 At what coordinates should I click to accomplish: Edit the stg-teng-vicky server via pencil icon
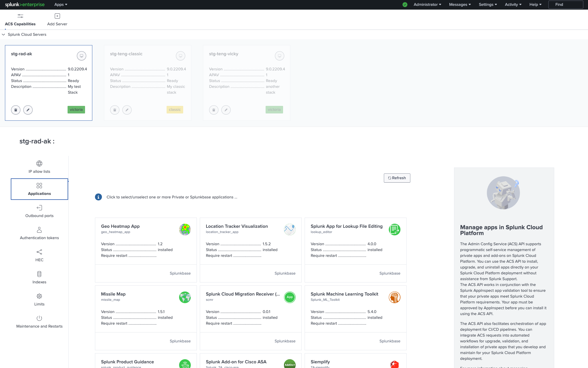226,110
